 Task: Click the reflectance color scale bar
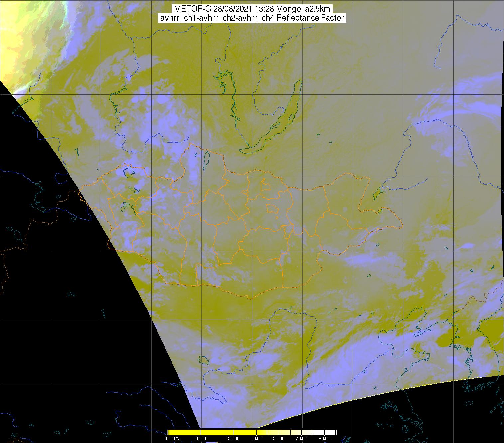click(252, 432)
